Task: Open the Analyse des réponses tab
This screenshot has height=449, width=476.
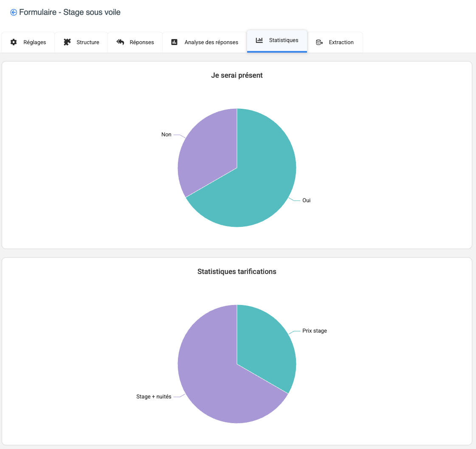Action: pyautogui.click(x=211, y=42)
